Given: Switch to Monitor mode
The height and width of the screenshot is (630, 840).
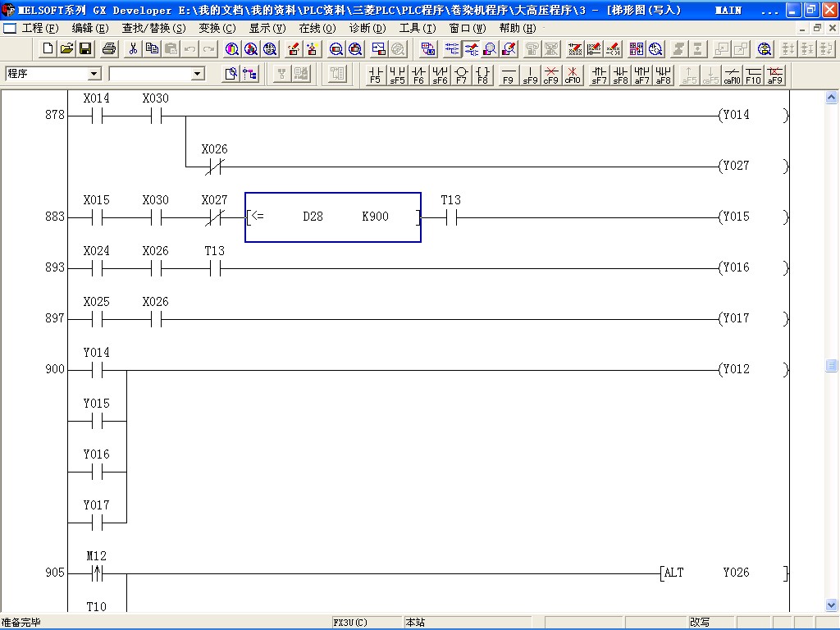Looking at the screenshot, I should tap(490, 49).
